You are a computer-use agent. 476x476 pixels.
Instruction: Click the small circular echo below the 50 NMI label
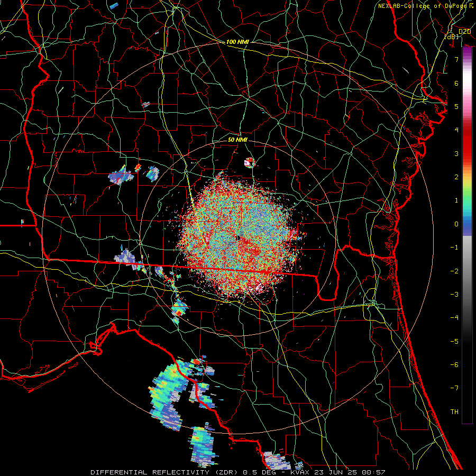(x=250, y=163)
